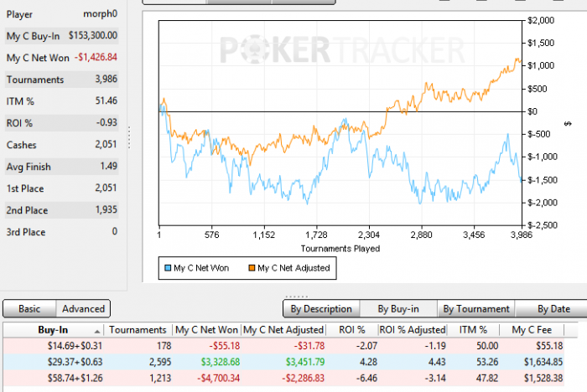Select the By Tournament tab
Screen dimensions: 587x392
pos(476,309)
